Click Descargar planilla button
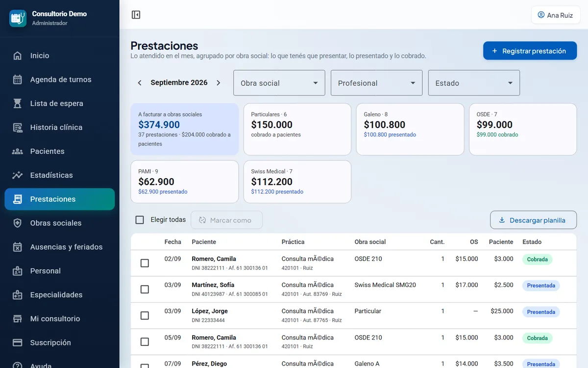 pos(533,220)
